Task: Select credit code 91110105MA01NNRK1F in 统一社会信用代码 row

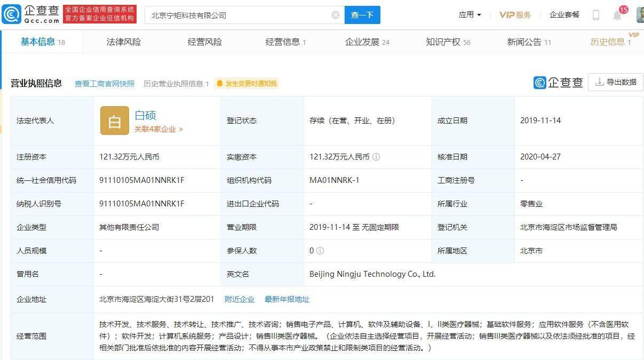Action: 142,180
